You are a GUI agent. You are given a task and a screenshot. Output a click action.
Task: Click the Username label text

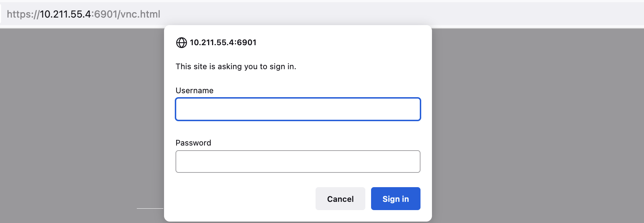[x=194, y=91]
